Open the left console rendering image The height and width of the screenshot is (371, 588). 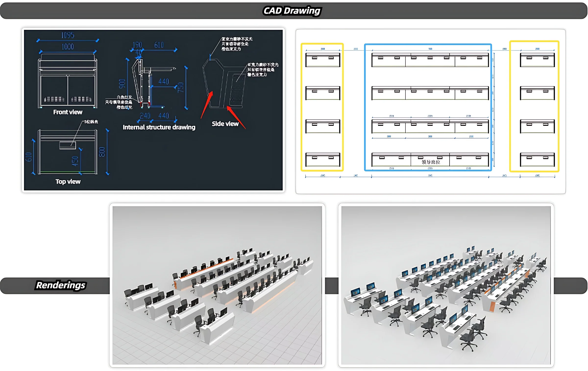click(x=217, y=285)
